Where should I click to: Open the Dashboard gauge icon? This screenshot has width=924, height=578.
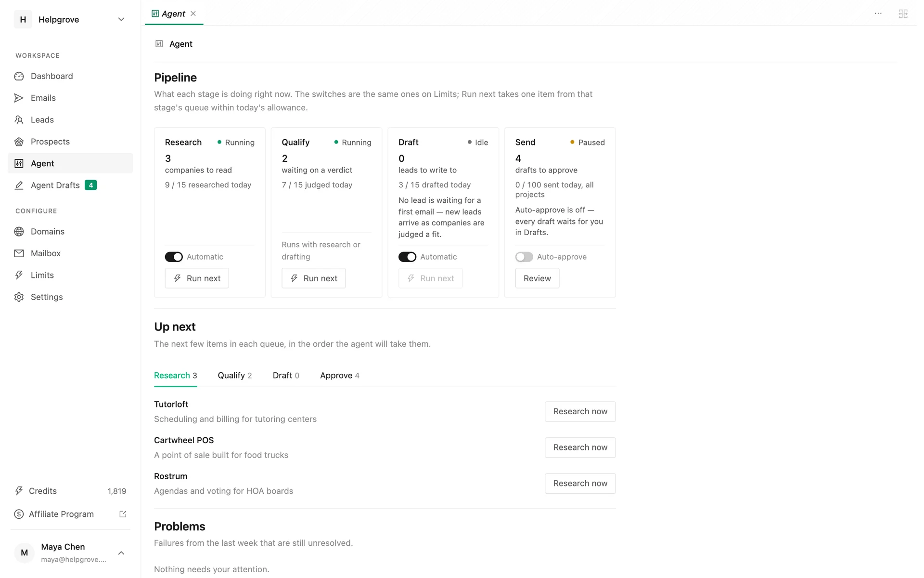tap(19, 76)
